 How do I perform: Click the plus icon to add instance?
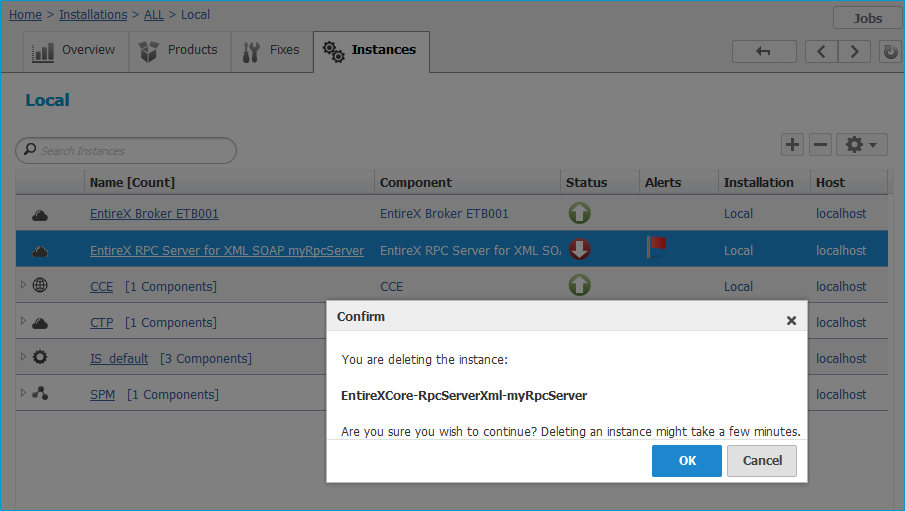click(792, 144)
